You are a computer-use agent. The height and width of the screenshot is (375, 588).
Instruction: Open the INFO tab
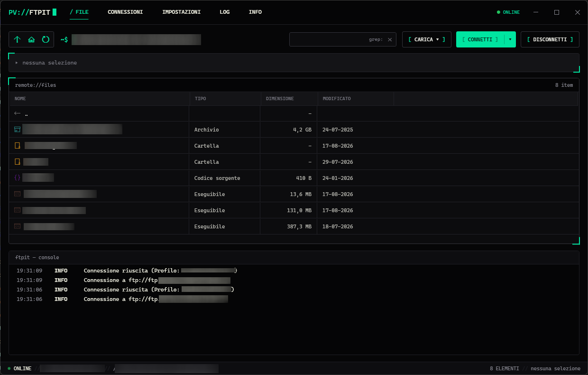coord(255,12)
